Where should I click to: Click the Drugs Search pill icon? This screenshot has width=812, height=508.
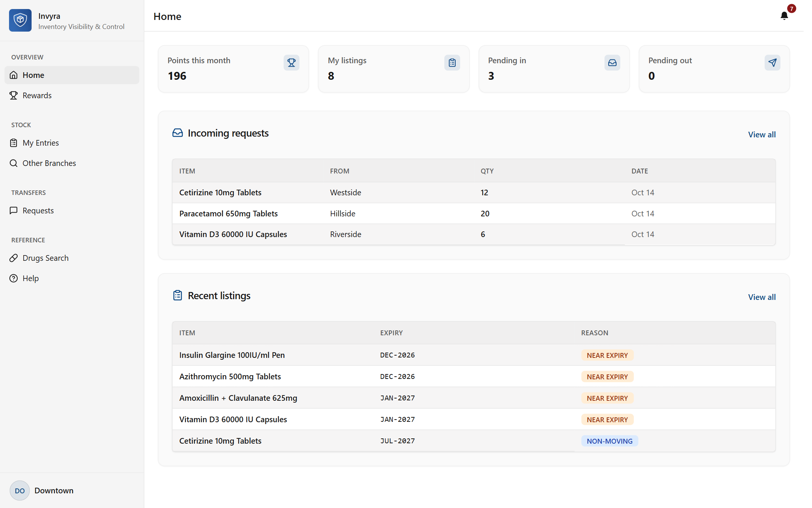(14, 258)
